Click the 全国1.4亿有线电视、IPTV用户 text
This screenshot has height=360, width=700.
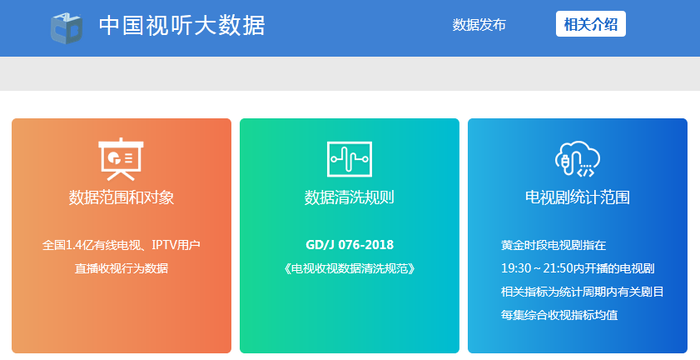[121, 245]
